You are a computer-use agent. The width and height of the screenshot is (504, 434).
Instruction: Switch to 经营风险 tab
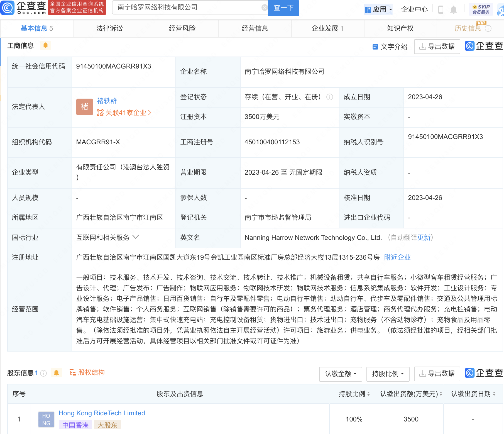pos(182,28)
